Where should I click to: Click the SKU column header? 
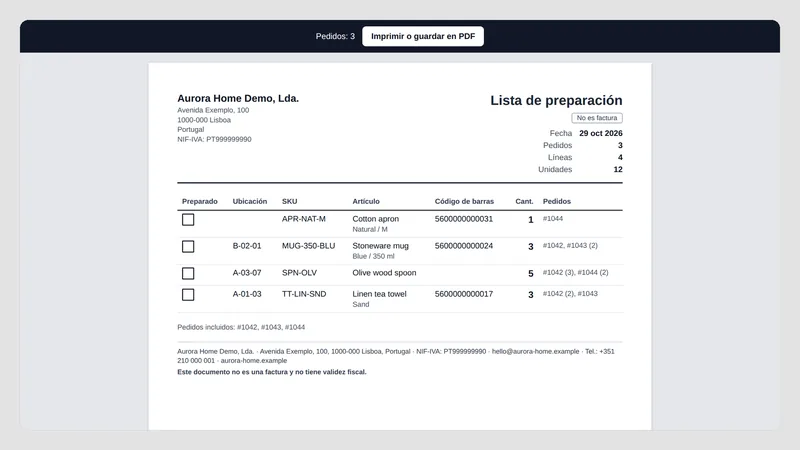click(x=289, y=202)
